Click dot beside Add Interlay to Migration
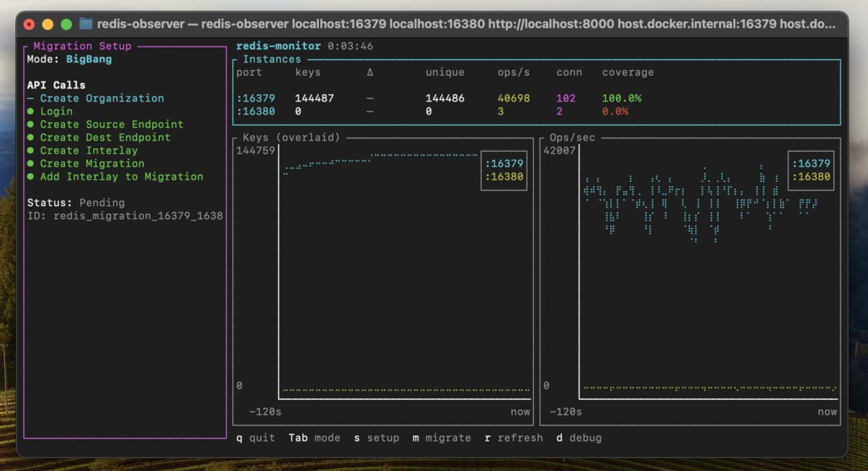The image size is (868, 471). click(x=30, y=177)
